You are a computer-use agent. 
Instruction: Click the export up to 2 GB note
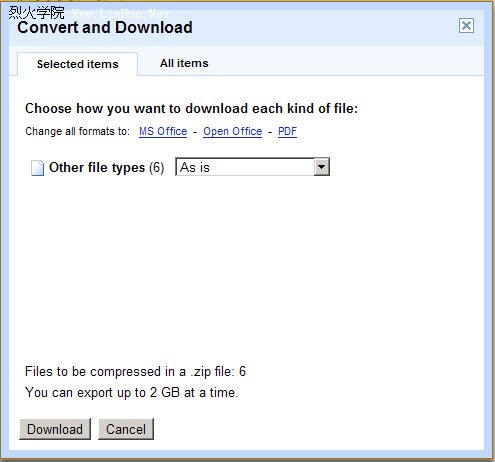pyautogui.click(x=132, y=392)
